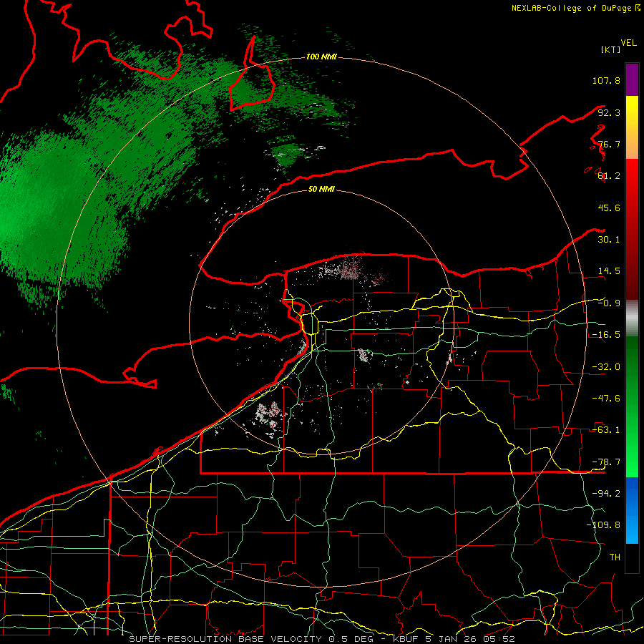This screenshot has width=644, height=644.
Task: Click the blue segment of the color bar
Action: [x=632, y=510]
